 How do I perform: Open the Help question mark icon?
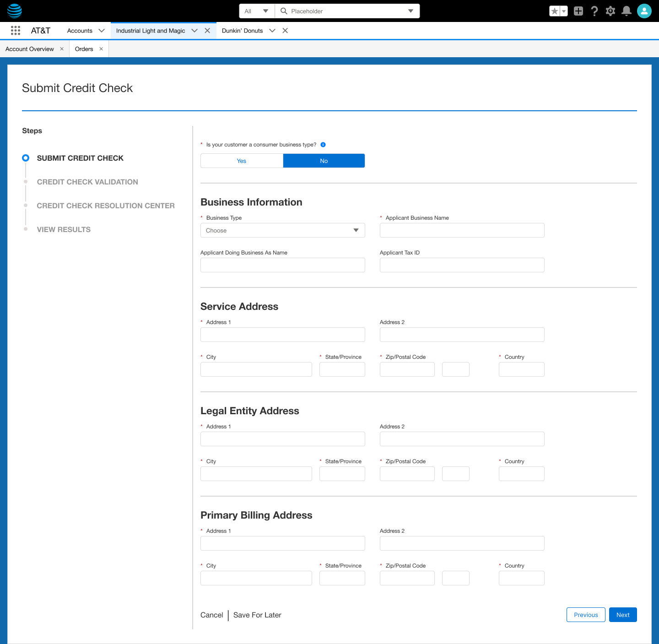594,11
